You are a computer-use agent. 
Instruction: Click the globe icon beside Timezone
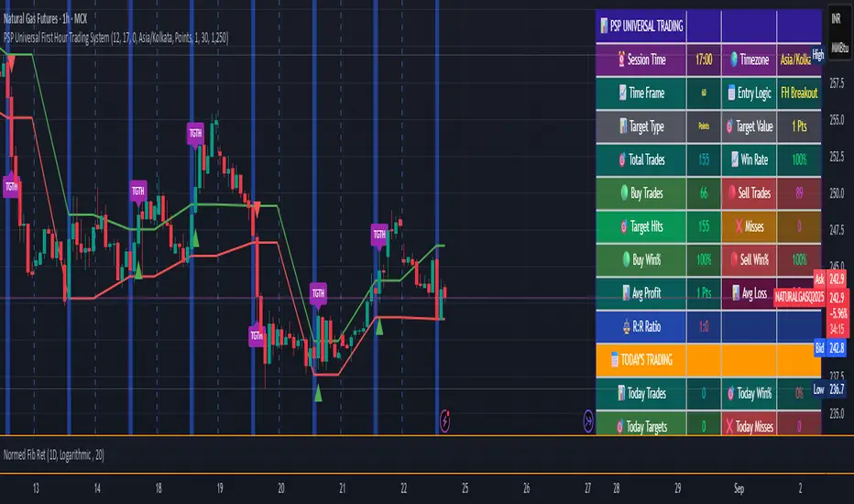click(734, 60)
